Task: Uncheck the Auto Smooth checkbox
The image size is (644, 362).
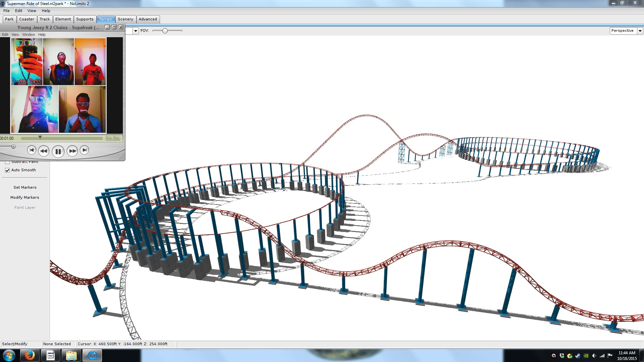Action: pos(7,170)
